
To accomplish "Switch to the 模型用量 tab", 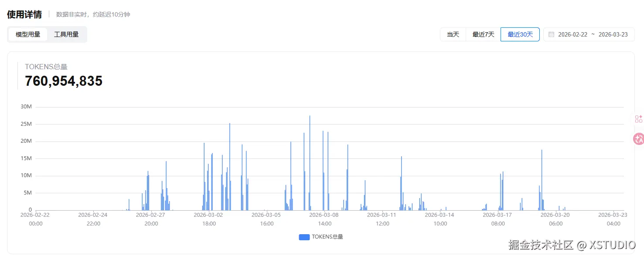I will coord(28,34).
